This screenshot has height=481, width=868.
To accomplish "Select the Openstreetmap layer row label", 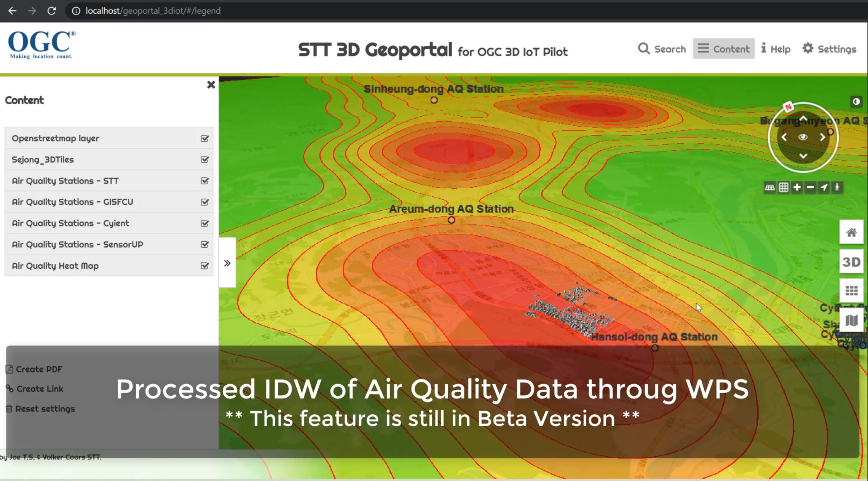I will click(x=56, y=138).
